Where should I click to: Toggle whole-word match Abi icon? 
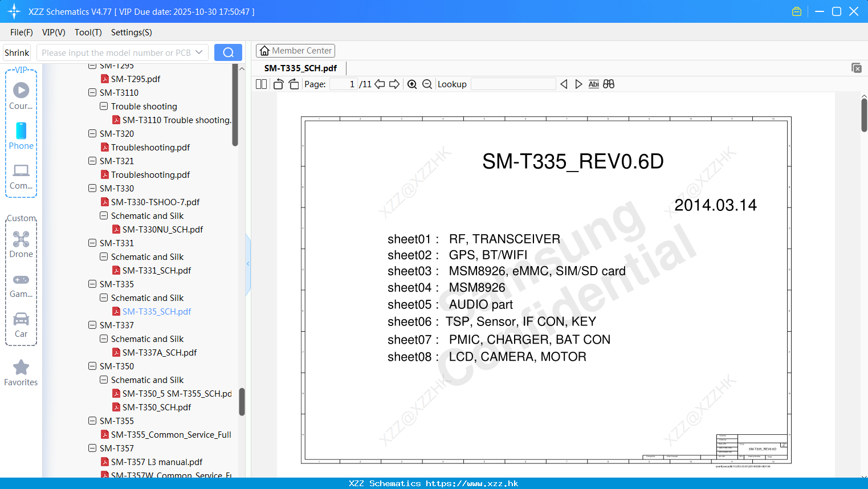tap(593, 84)
